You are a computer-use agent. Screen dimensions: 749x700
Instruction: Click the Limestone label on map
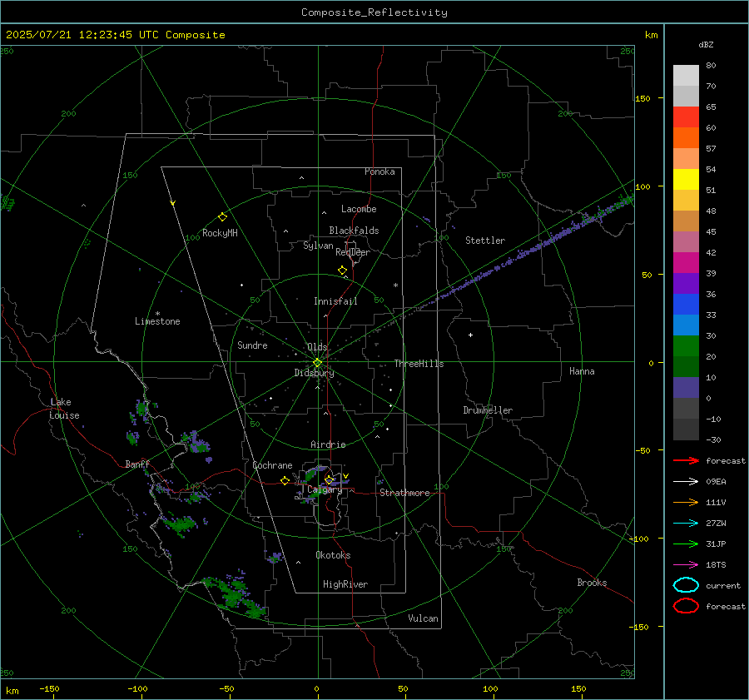(x=157, y=321)
